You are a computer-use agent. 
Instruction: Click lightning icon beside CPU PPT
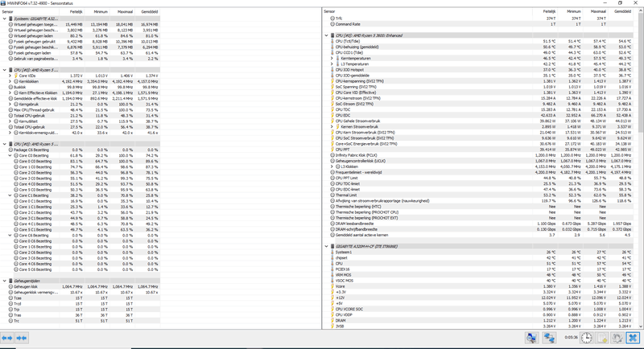click(332, 150)
